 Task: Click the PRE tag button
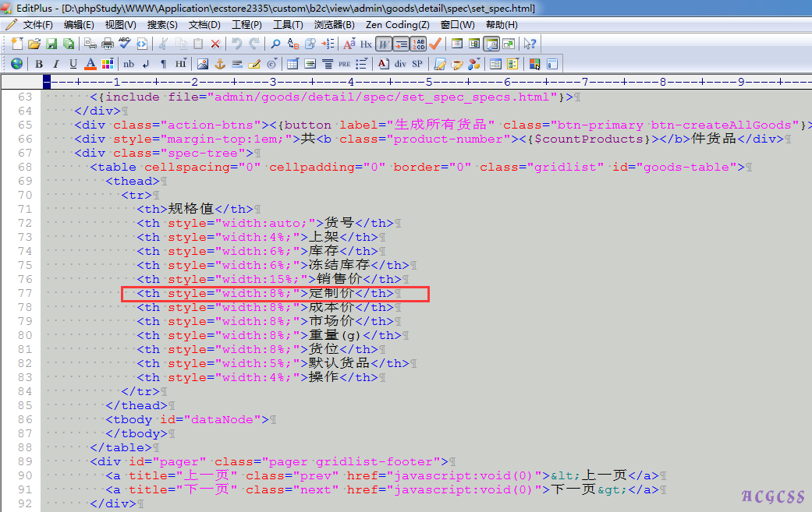pos(344,64)
